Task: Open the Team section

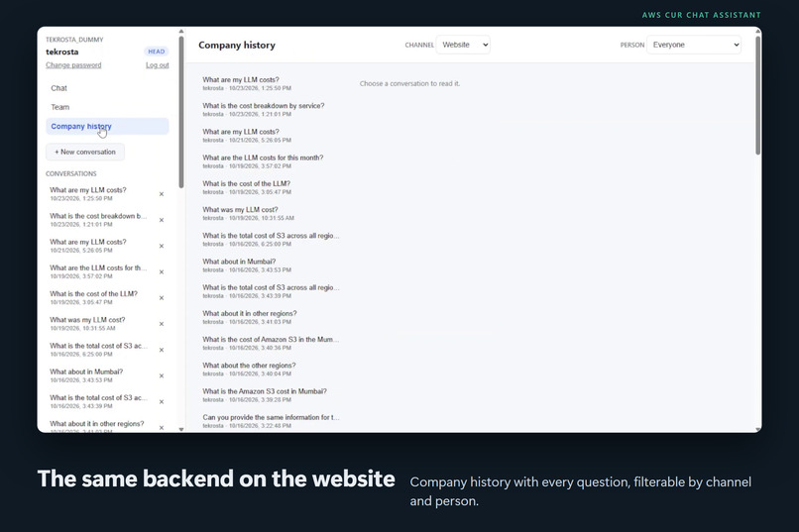Action: pyautogui.click(x=107, y=107)
